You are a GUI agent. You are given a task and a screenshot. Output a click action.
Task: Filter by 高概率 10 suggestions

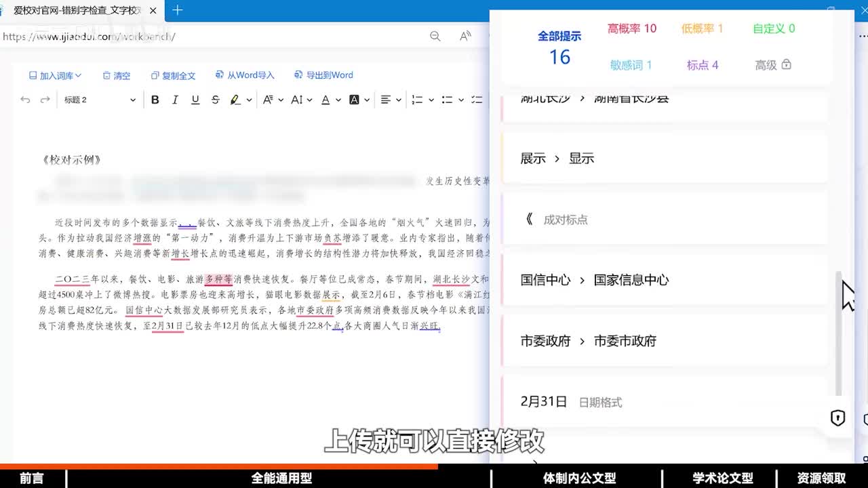[631, 28]
